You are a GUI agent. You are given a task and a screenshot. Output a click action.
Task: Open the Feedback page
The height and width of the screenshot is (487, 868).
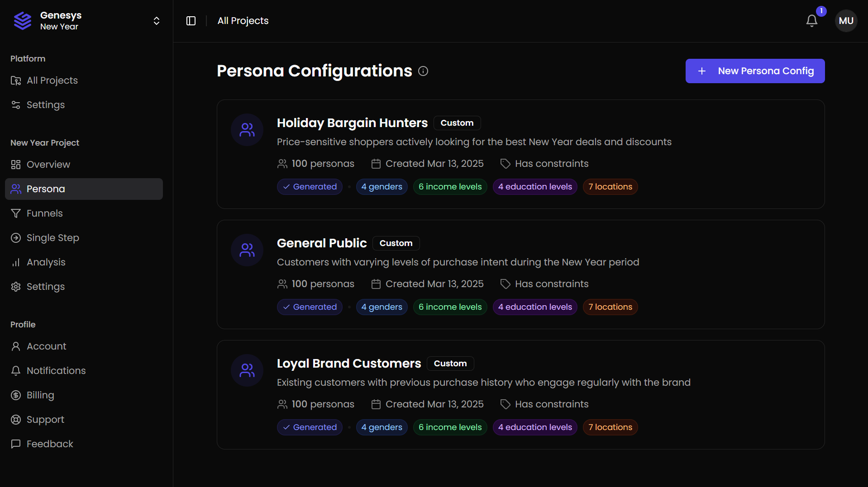pos(84,444)
